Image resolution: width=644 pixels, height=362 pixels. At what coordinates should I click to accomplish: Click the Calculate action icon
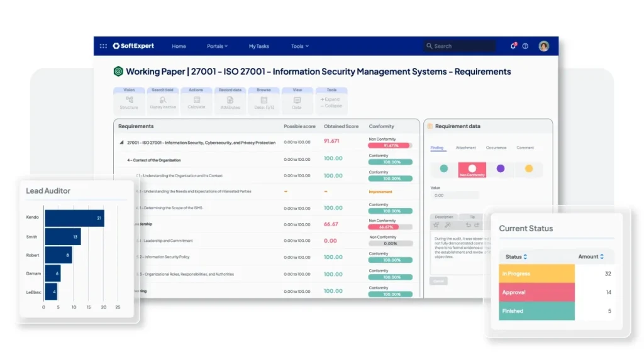(x=196, y=101)
